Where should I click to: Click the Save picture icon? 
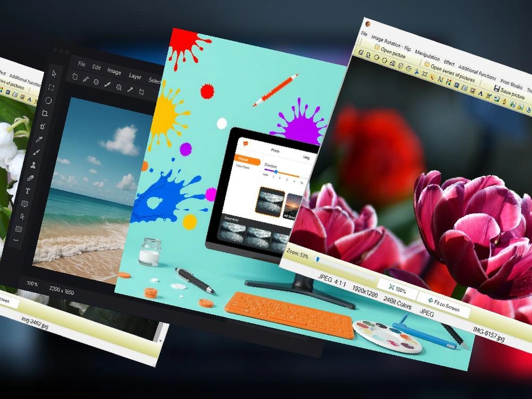pos(497,88)
